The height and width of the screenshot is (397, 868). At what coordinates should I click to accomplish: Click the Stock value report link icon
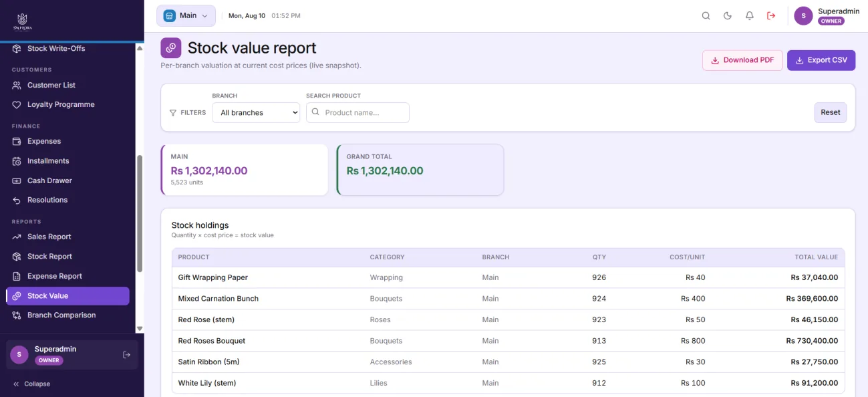171,48
